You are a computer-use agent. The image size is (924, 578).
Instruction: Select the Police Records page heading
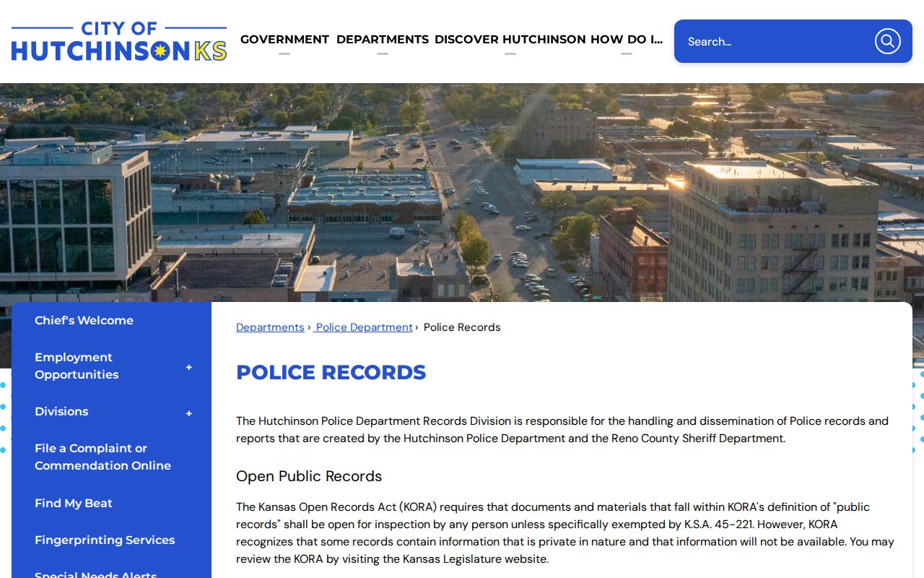coord(331,372)
